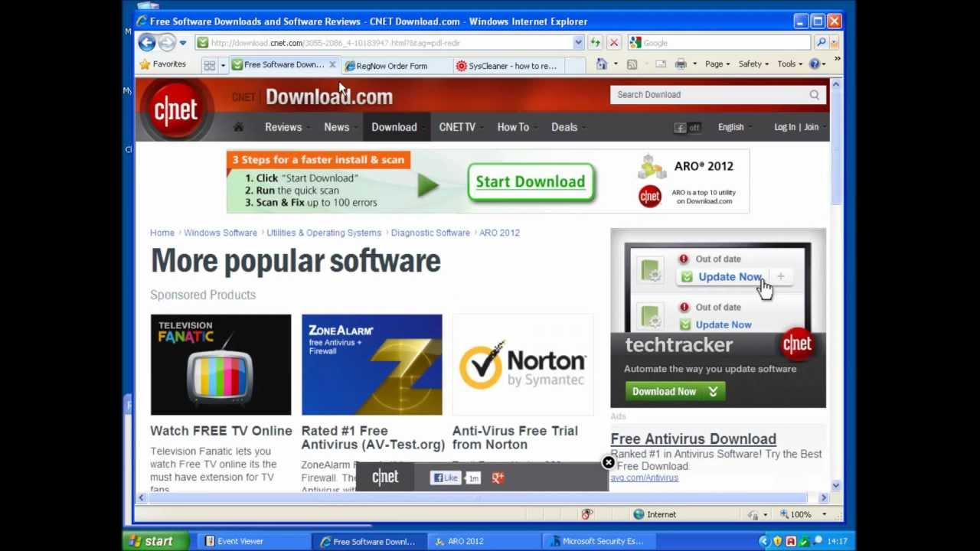Click the green Start Download button
The height and width of the screenshot is (551, 980).
(x=531, y=182)
